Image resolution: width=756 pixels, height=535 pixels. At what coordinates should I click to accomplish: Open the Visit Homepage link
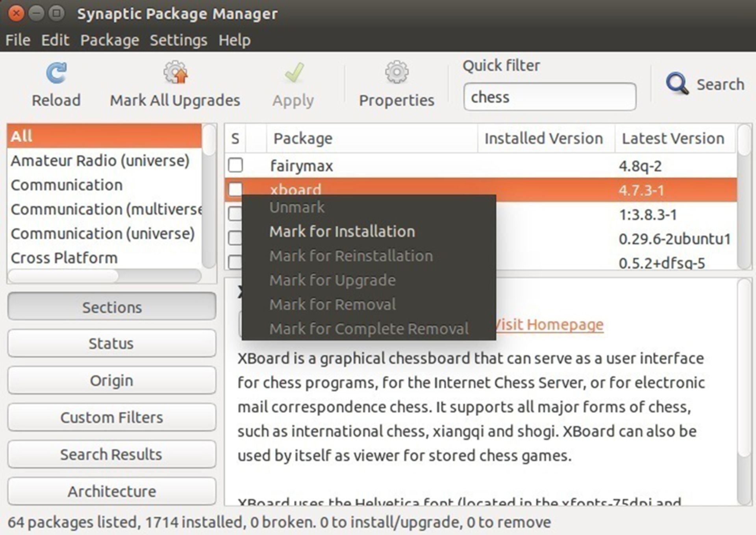[550, 325]
